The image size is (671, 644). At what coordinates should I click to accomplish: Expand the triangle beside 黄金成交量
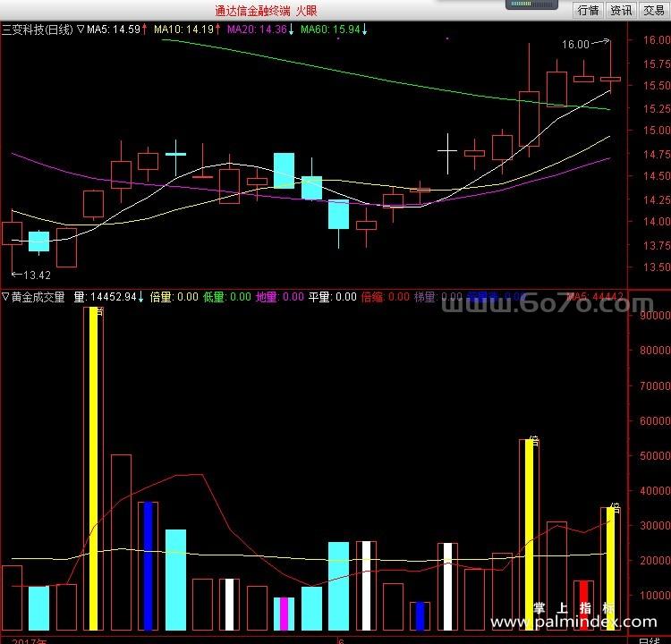pos(5,296)
